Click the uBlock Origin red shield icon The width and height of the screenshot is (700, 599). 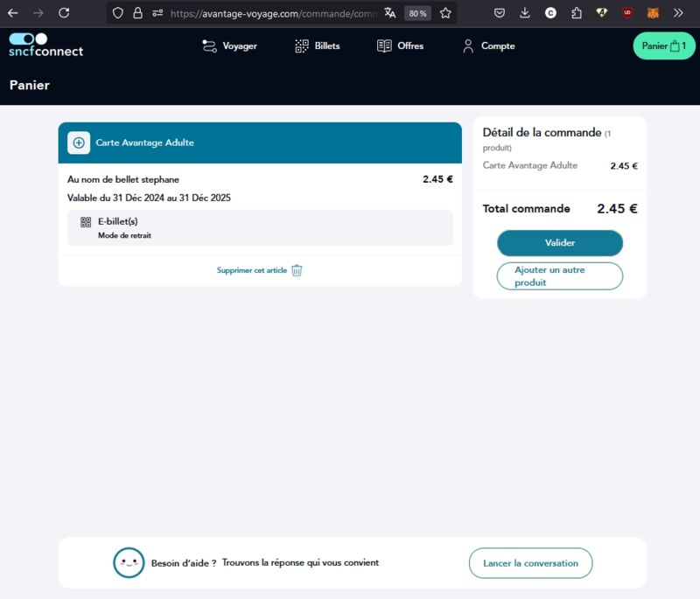point(627,13)
